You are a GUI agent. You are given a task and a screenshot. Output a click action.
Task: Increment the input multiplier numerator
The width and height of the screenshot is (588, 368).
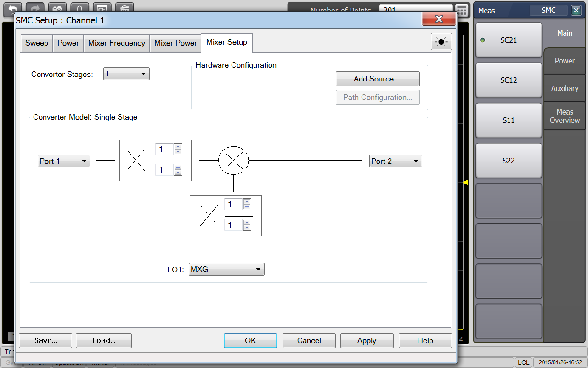(178, 146)
